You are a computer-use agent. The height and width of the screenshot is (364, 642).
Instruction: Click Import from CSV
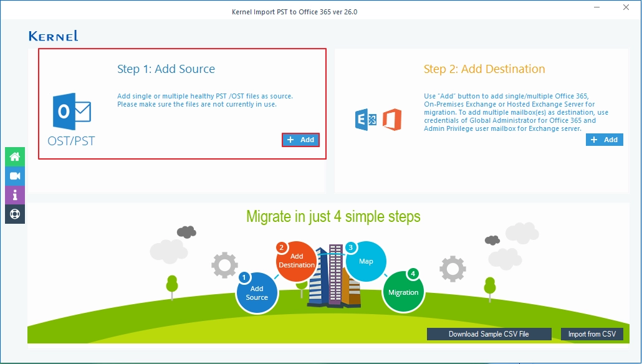click(592, 334)
